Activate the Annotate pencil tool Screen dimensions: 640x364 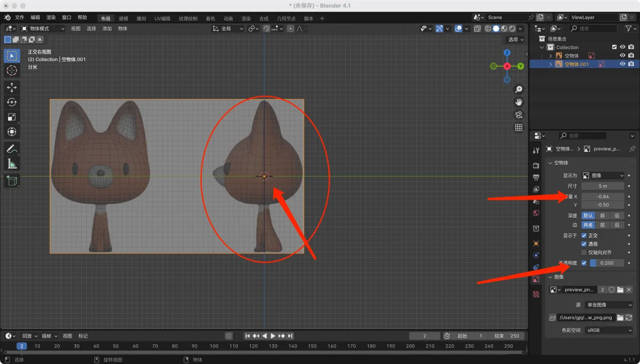pos(12,149)
